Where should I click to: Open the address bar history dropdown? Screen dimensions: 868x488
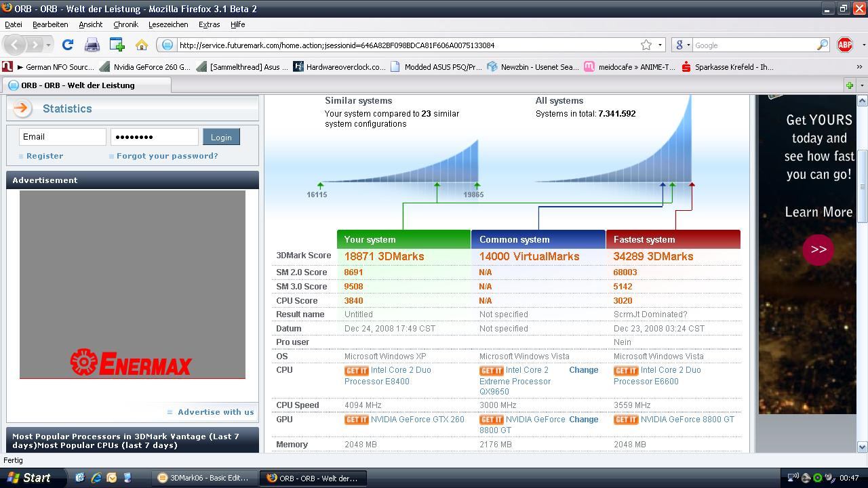(660, 45)
